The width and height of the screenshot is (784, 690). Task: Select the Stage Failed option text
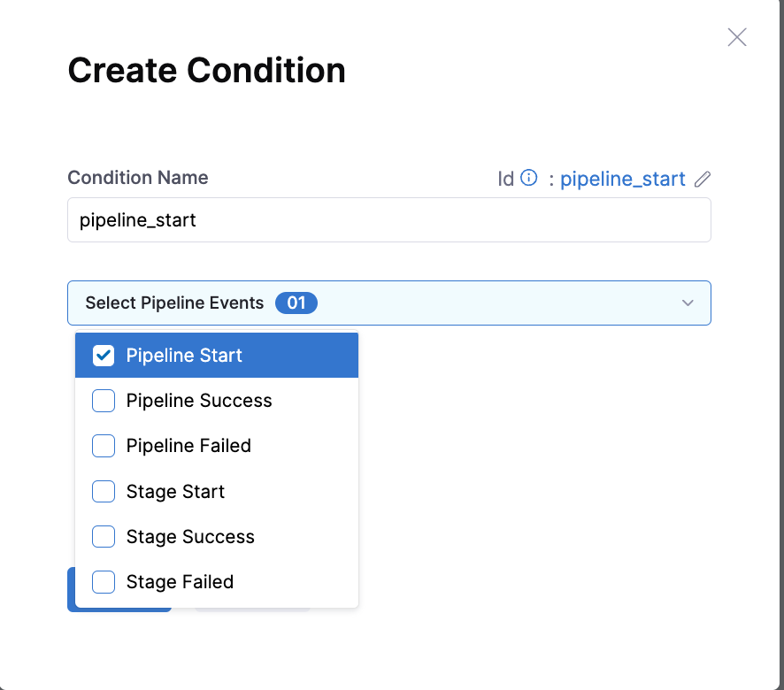coord(180,582)
